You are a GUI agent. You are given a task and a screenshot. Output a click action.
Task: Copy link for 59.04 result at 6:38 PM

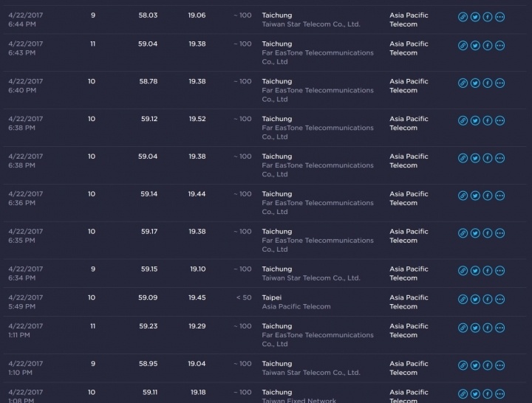point(463,158)
